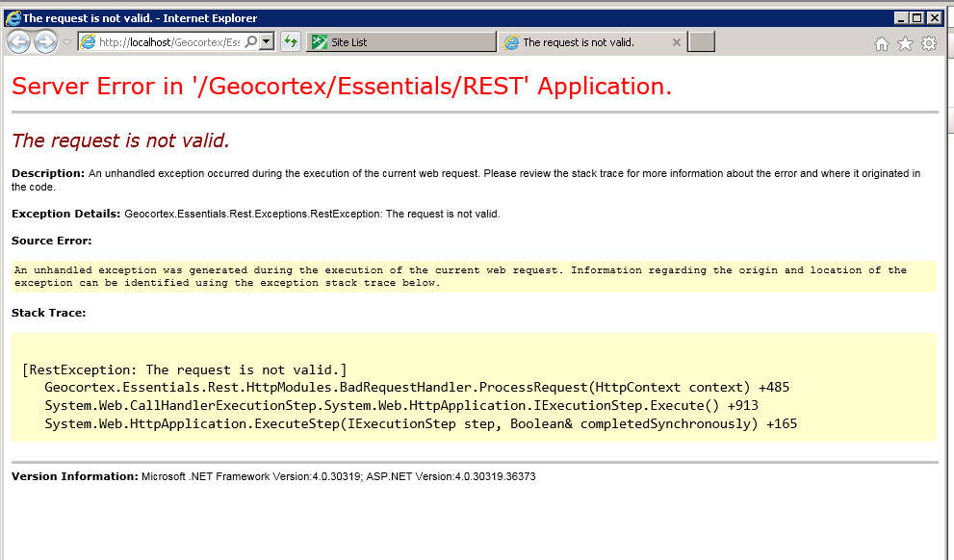Click the 'Server Error in' red heading

(x=342, y=86)
